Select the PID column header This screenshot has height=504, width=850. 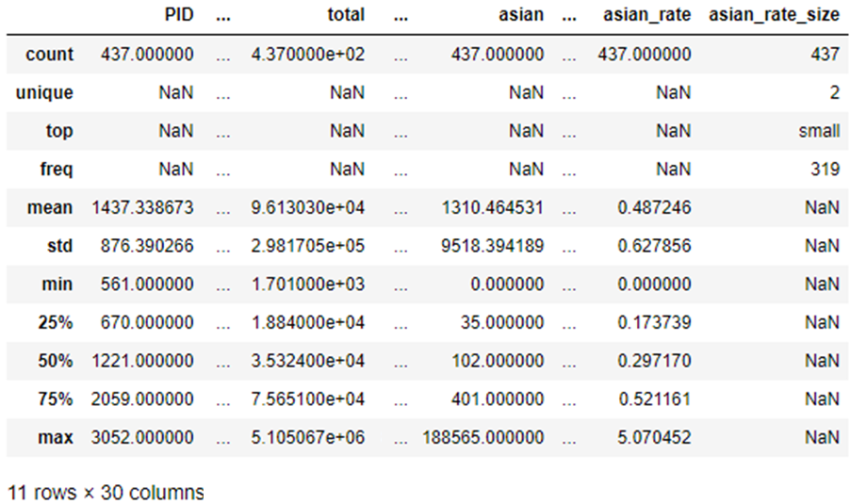[x=179, y=15]
